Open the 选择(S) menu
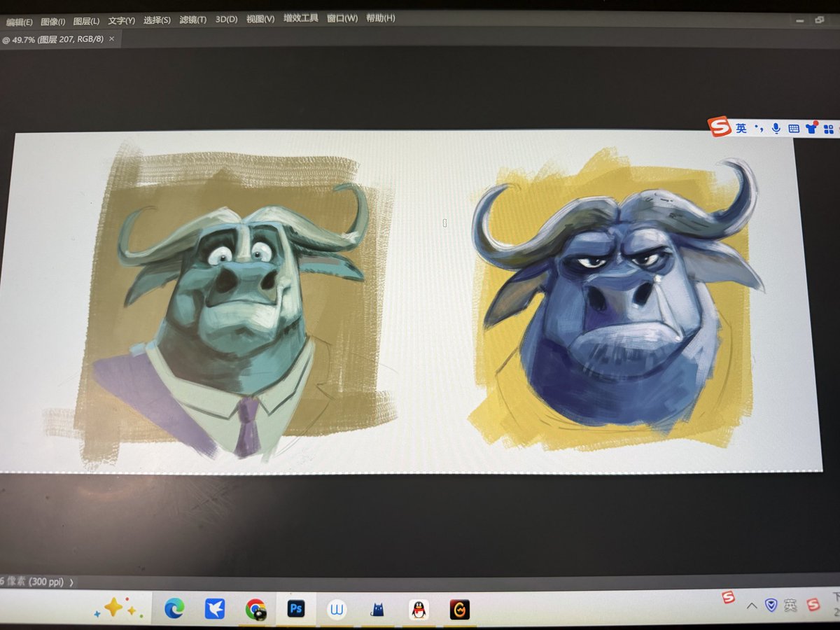840x630 pixels. pos(157,20)
